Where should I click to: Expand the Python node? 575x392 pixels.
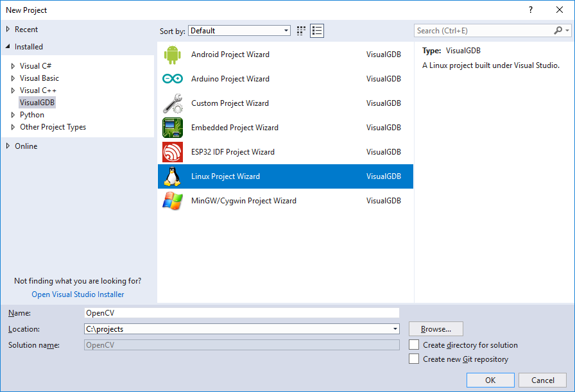13,115
